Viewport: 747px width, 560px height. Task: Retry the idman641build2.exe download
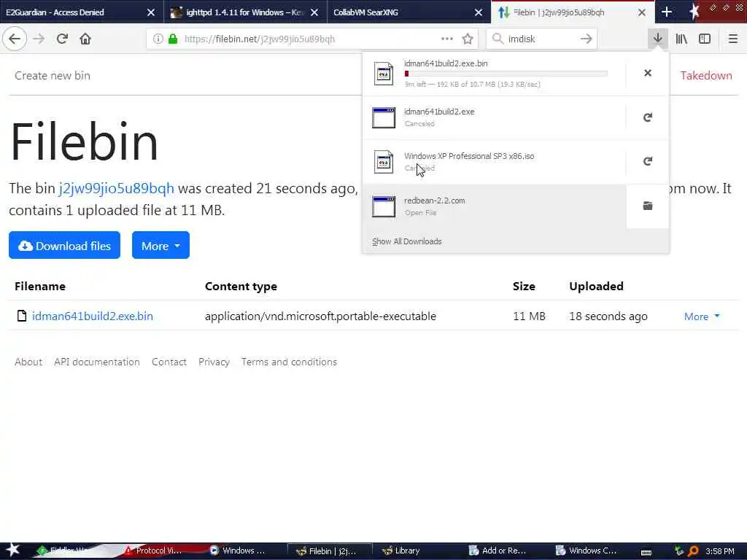point(648,117)
